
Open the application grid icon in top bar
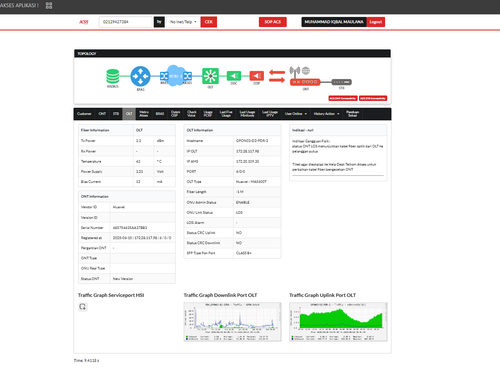point(49,5)
